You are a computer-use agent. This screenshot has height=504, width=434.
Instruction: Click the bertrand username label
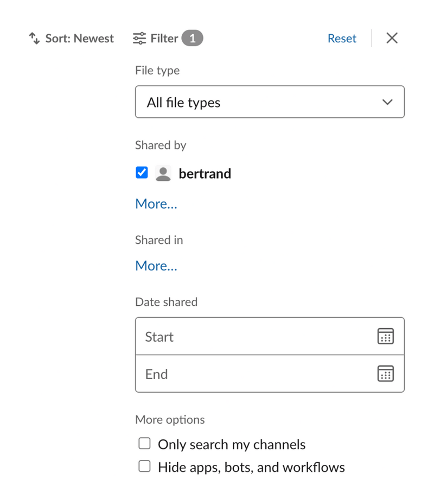(205, 173)
